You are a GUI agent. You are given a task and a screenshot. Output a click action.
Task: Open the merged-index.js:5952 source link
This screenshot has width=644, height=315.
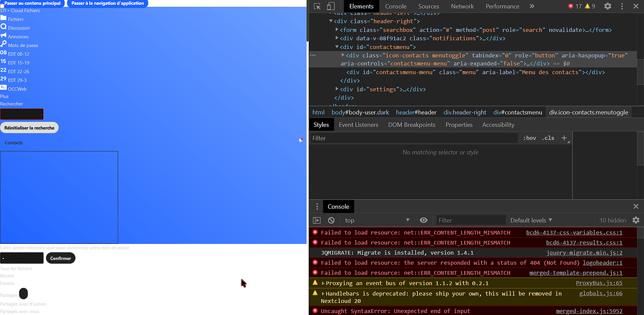tap(589, 311)
